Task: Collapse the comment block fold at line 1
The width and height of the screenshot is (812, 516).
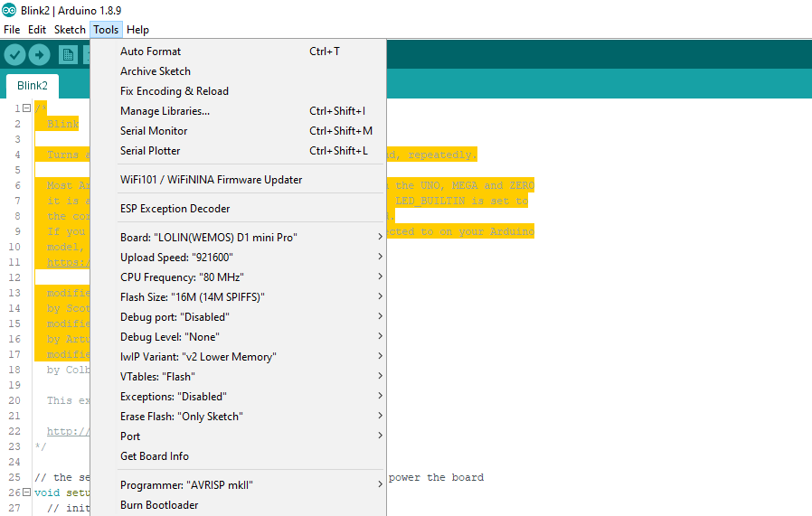Action: (26, 108)
